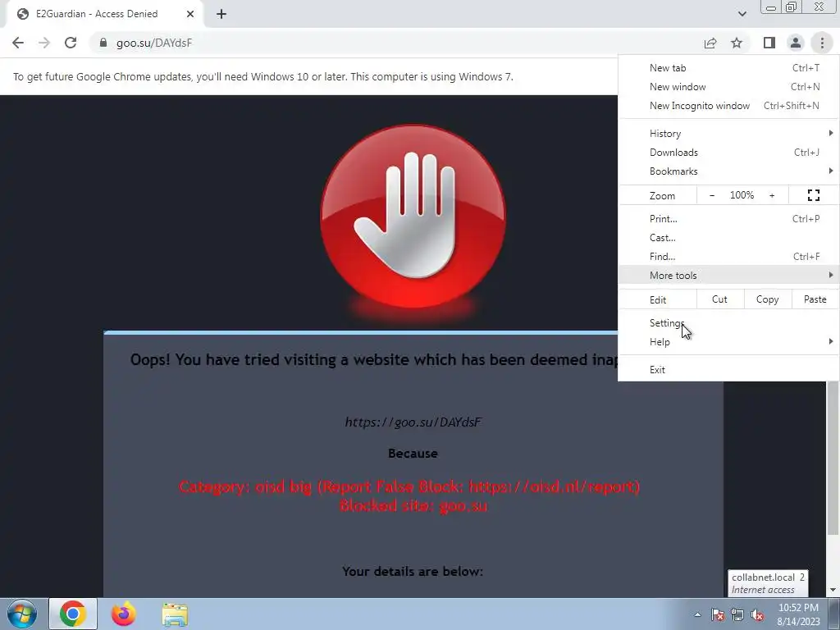
Task: Click the Action Center flag tray icon
Action: tap(717, 614)
